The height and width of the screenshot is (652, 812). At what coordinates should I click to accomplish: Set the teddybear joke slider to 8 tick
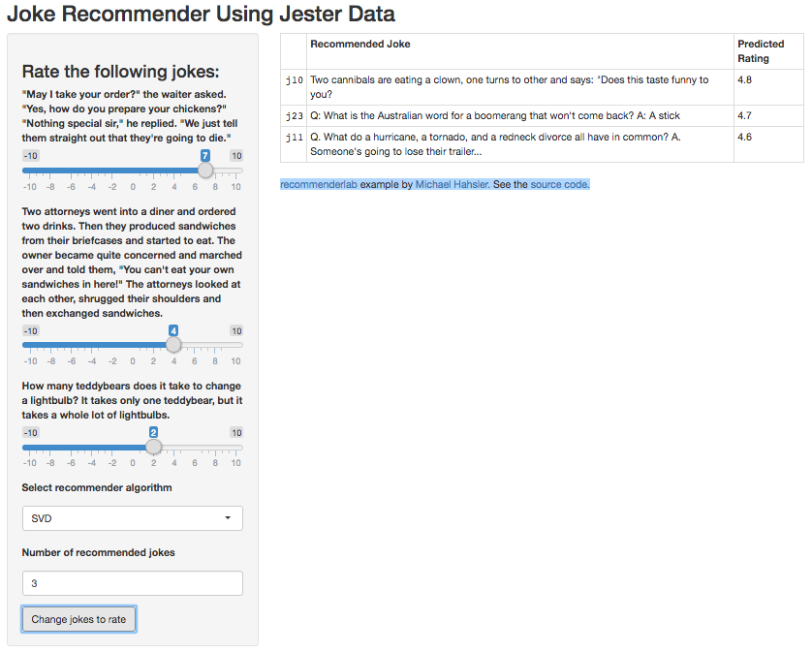coord(215,447)
